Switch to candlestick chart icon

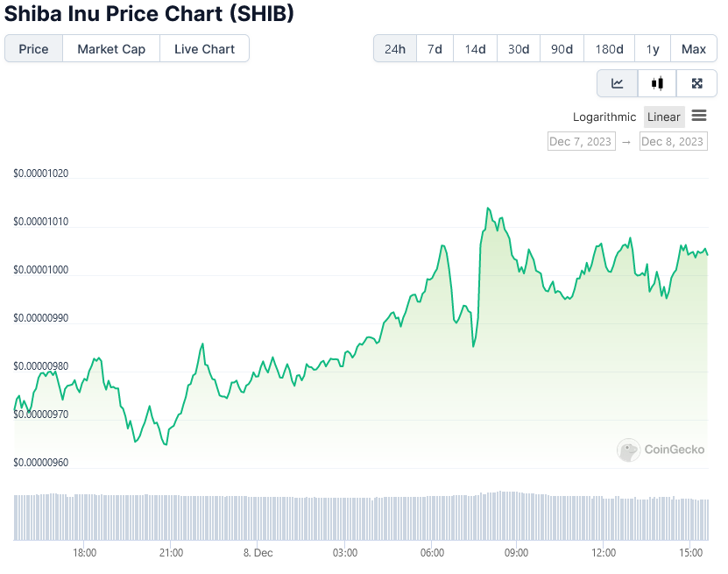click(657, 83)
